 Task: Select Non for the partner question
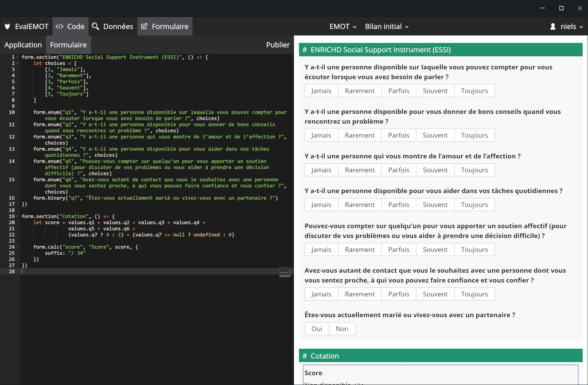[x=342, y=329]
